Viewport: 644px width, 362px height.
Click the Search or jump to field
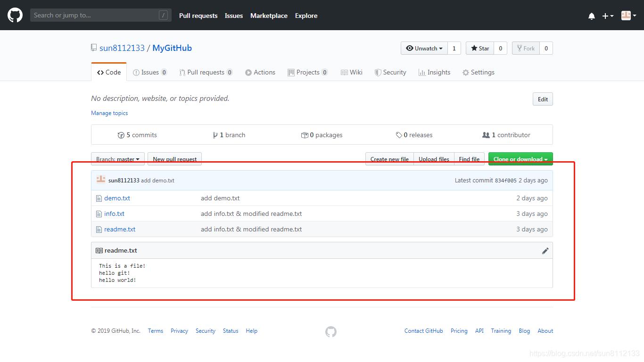pyautogui.click(x=100, y=15)
